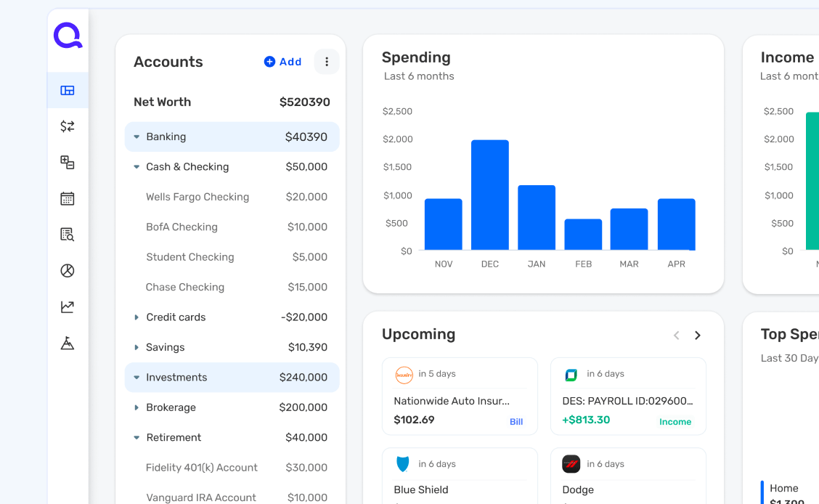This screenshot has height=504, width=819.
Task: Click the Quicken logo at top left
Action: [x=68, y=35]
